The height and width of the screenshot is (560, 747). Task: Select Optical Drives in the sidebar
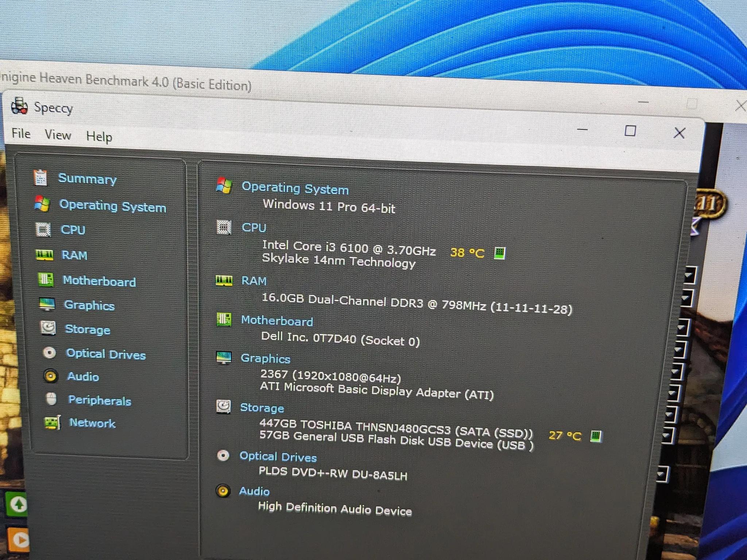coord(106,354)
